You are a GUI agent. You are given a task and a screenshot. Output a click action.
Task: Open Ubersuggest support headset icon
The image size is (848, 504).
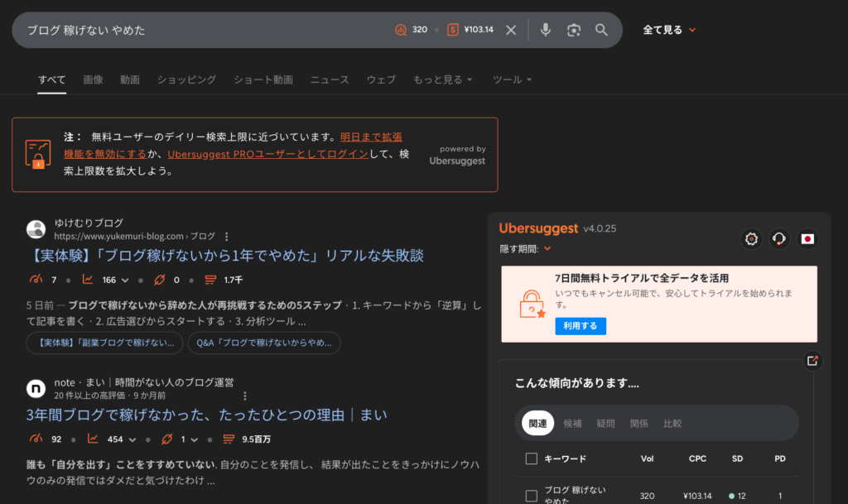point(779,239)
